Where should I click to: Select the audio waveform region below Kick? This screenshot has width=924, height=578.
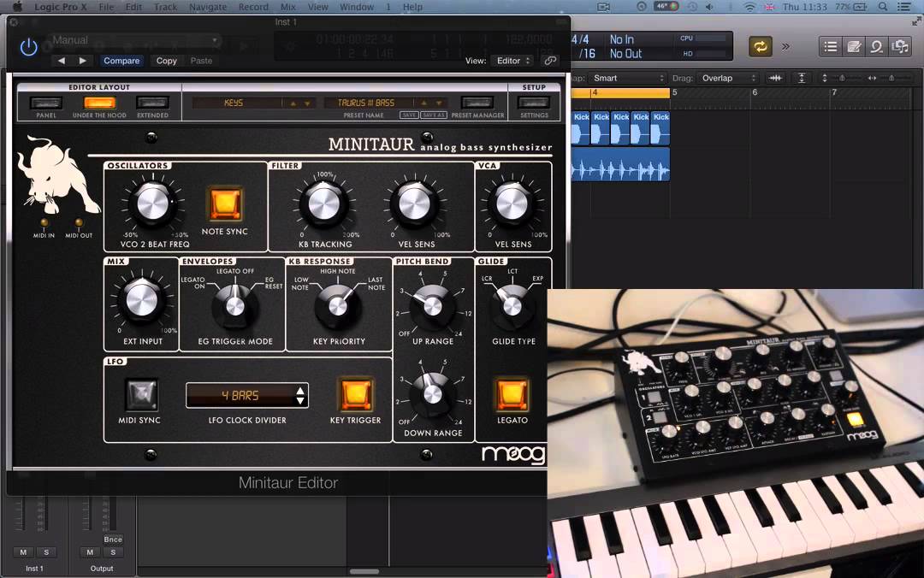[620, 164]
